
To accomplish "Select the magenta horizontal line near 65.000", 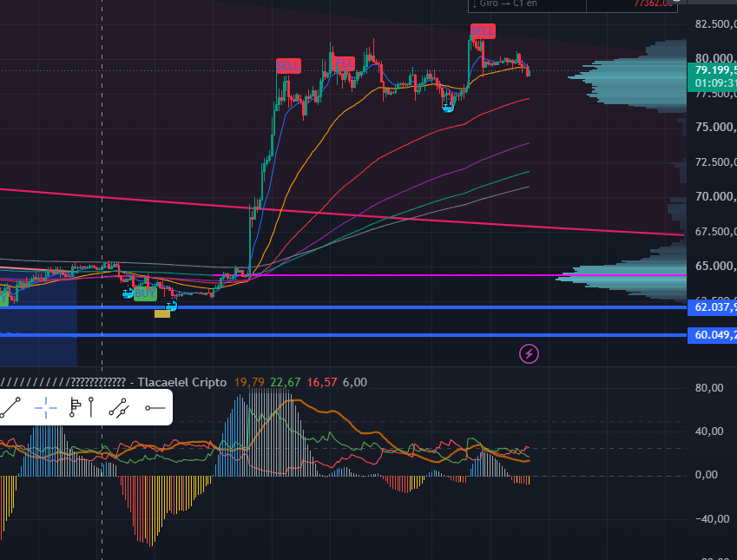I will coord(450,275).
